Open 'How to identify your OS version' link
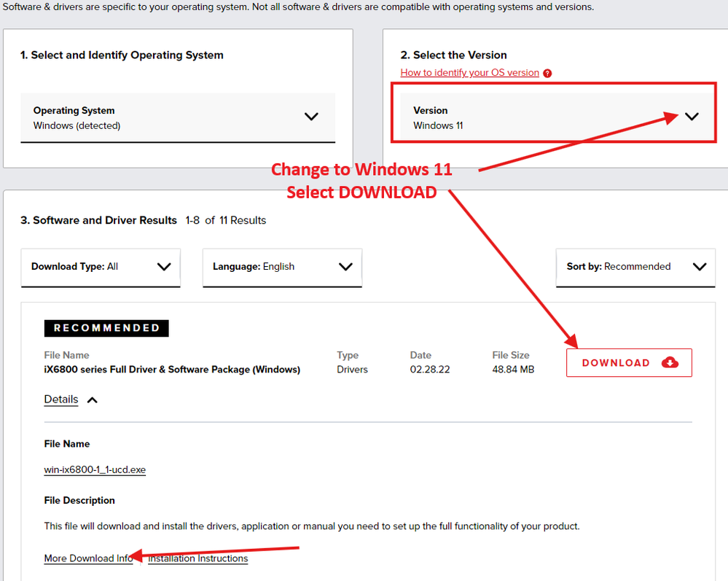The image size is (728, 581). click(469, 73)
